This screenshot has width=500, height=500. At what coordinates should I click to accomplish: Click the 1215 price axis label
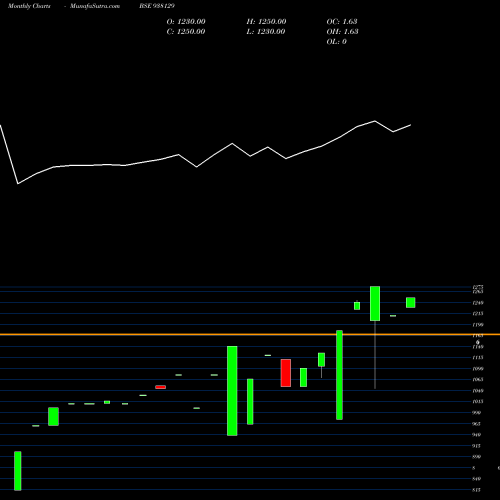click(x=478, y=314)
